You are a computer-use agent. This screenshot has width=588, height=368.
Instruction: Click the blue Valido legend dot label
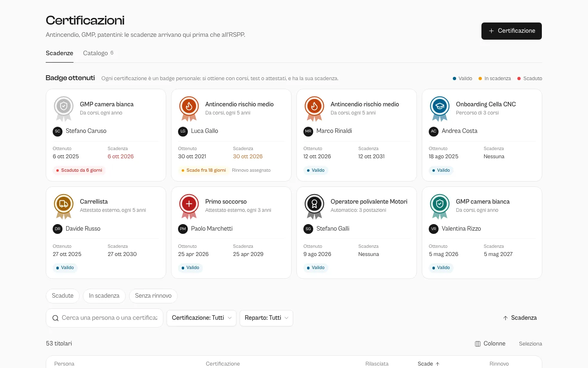pos(462,79)
